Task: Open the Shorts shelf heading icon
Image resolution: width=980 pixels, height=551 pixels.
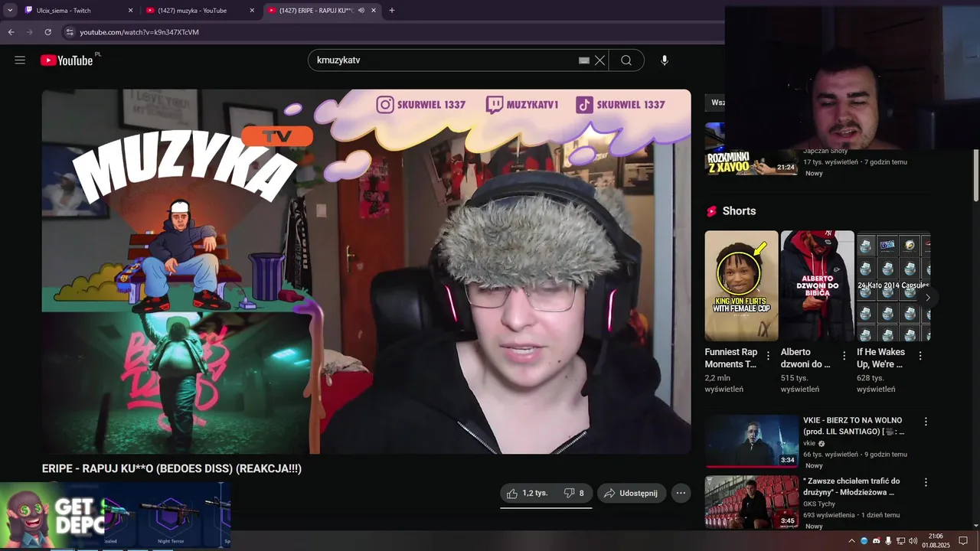Action: click(x=711, y=211)
